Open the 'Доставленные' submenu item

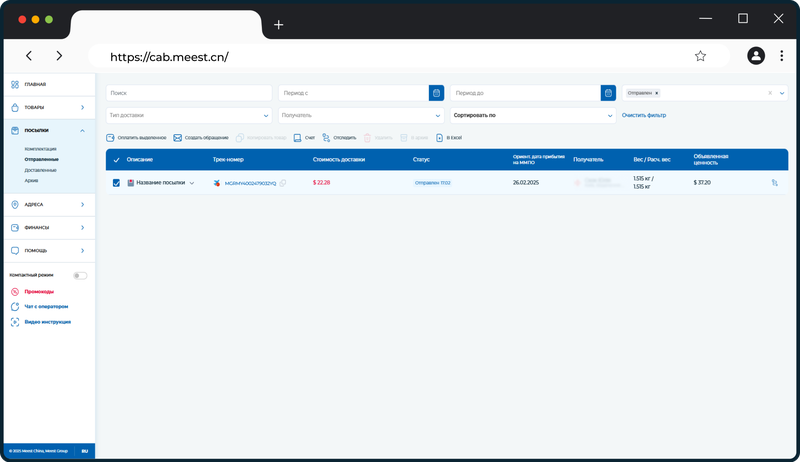click(40, 170)
